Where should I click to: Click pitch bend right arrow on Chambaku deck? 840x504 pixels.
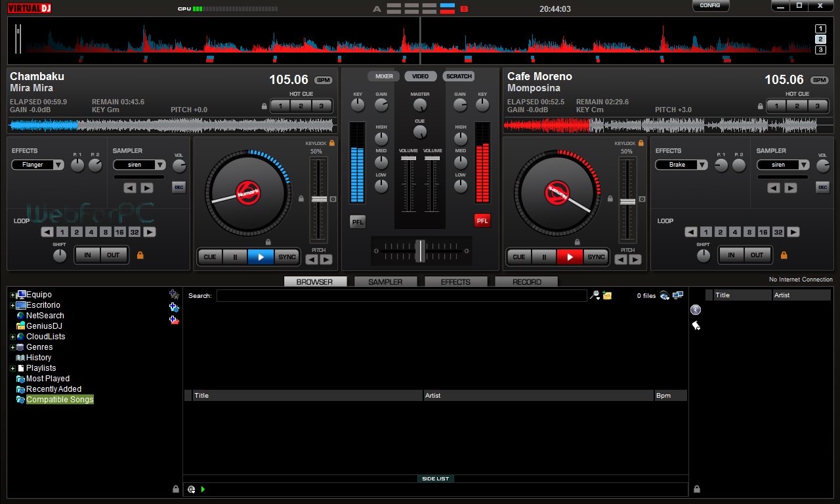(326, 259)
